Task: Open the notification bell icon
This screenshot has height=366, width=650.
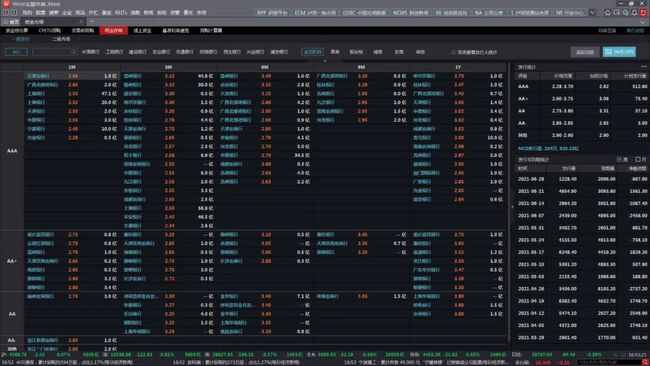Action: [x=634, y=12]
